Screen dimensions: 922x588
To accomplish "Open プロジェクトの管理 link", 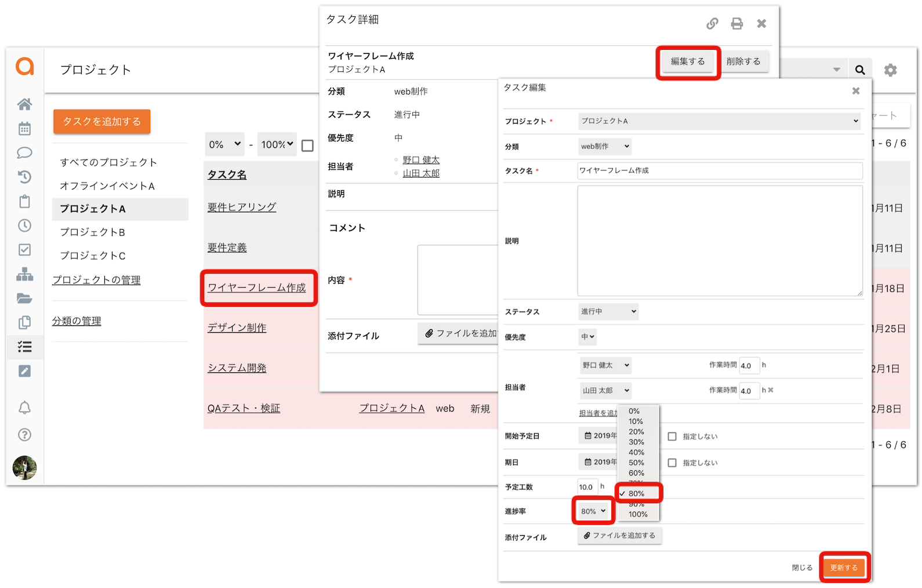I will coord(96,280).
